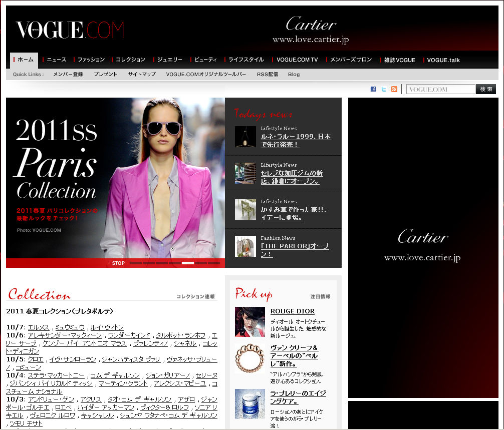Open the シャネル collection link
Screen dimensions: 504x430
pos(185,343)
